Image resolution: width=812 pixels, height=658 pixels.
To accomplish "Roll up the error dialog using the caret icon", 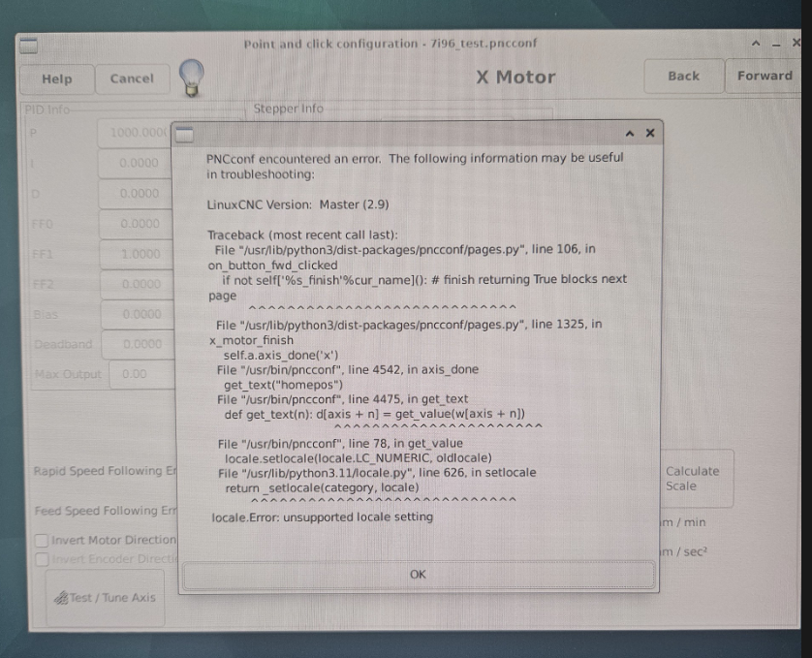I will (x=630, y=134).
